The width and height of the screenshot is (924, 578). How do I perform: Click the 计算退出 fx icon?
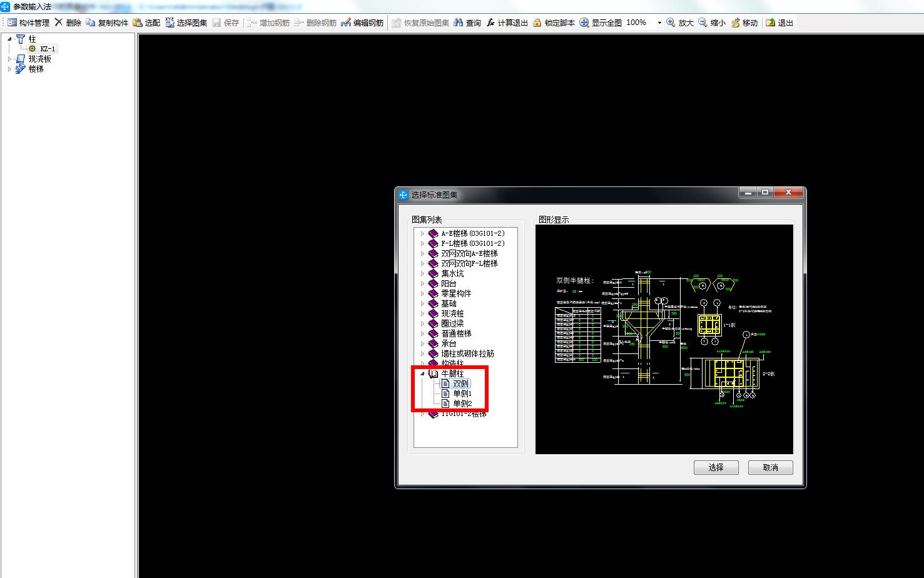[x=490, y=23]
